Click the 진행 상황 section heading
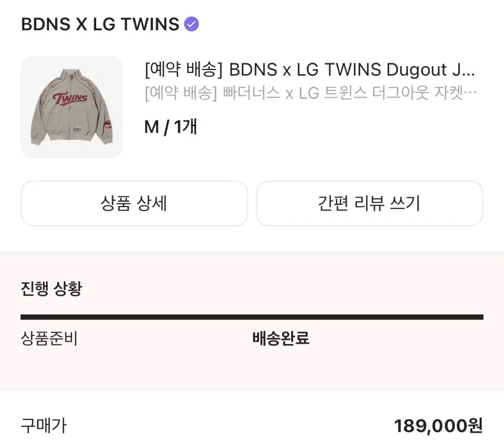Screen dimensions: 504x447 coord(51,289)
